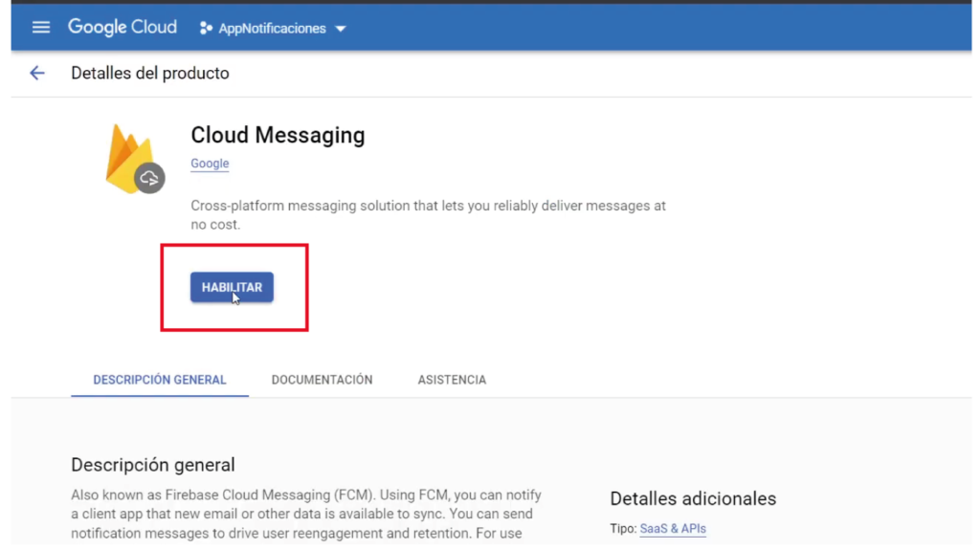Click the Detalles adicionales heading
This screenshot has height=549, width=980.
[x=693, y=498]
